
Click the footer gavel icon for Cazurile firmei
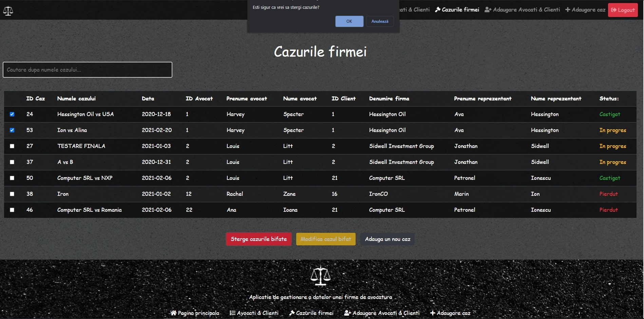click(x=292, y=313)
